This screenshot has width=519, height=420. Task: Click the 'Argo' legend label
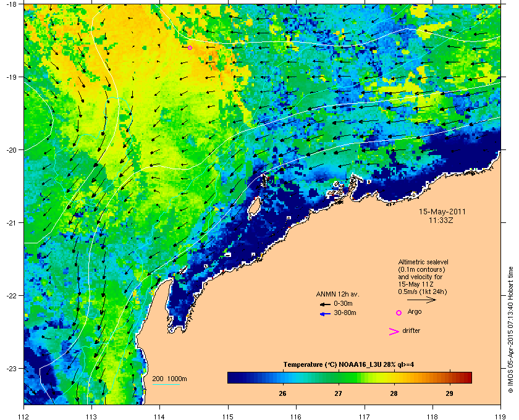click(415, 312)
